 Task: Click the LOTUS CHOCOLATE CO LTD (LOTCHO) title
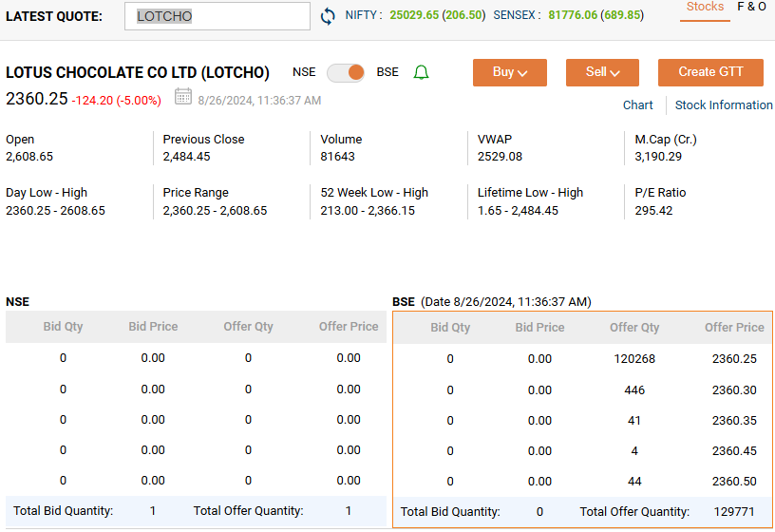[x=138, y=73]
